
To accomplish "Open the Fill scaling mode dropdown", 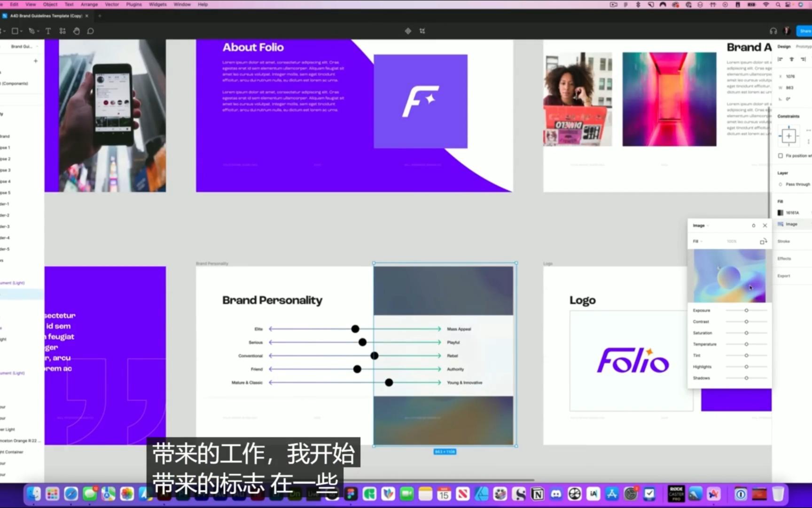I will click(x=697, y=241).
